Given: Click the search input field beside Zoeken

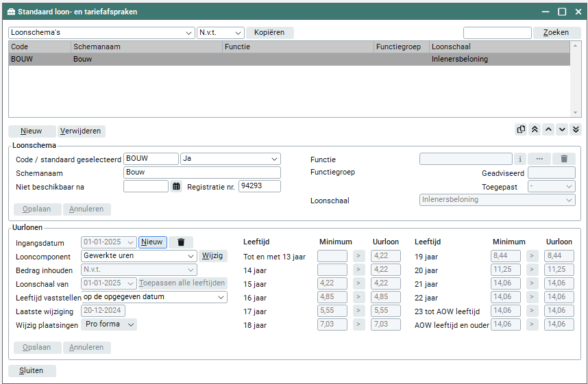Looking at the screenshot, I should click(x=497, y=33).
